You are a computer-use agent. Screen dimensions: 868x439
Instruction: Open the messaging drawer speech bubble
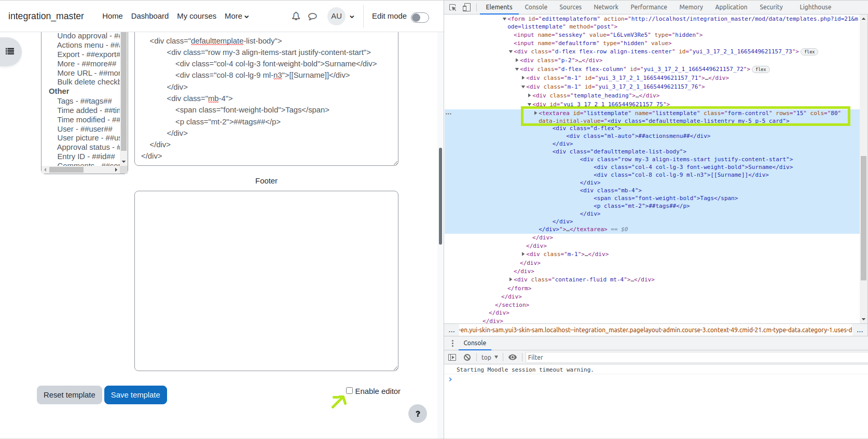coord(312,16)
